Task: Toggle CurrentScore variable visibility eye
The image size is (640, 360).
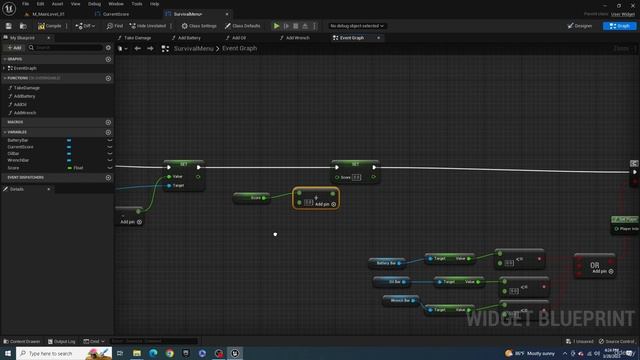Action: click(x=109, y=147)
